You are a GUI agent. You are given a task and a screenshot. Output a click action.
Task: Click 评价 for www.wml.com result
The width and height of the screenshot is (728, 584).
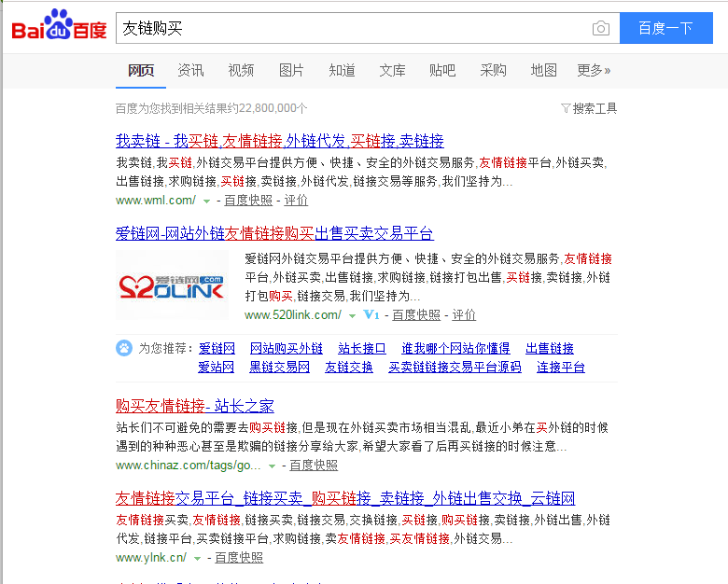(296, 200)
